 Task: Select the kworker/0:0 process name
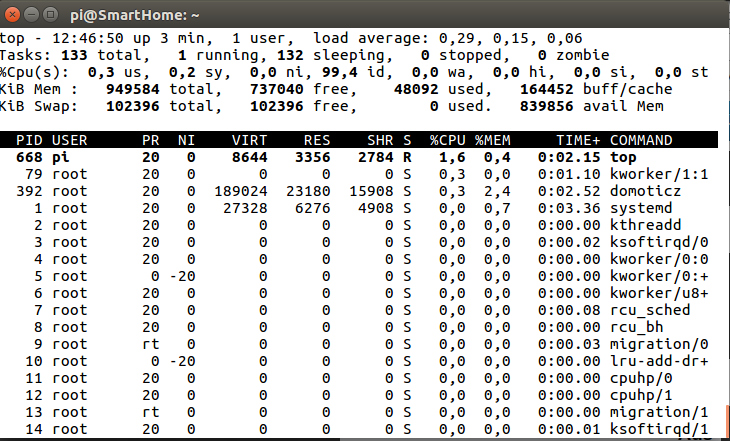pyautogui.click(x=659, y=259)
